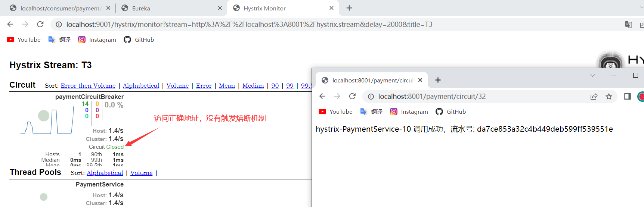The image size is (644, 207).
Task: Close the localhost/consumer/payment tab
Action: pos(108,8)
